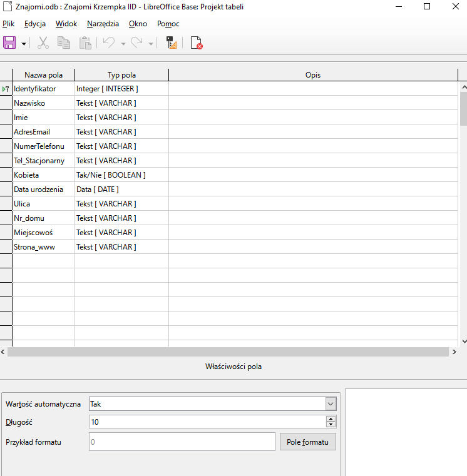Expand the Wartość automatyczna dropdown
The width and height of the screenshot is (467, 476).
point(331,404)
